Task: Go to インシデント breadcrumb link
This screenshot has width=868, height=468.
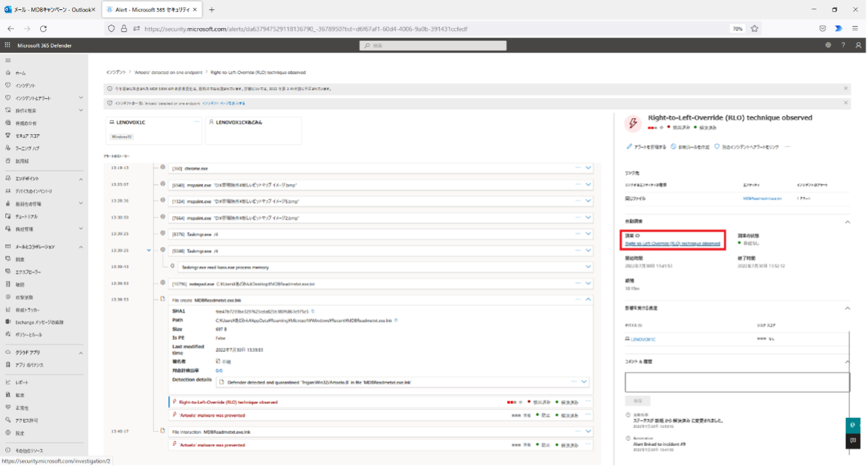Action: [116, 72]
